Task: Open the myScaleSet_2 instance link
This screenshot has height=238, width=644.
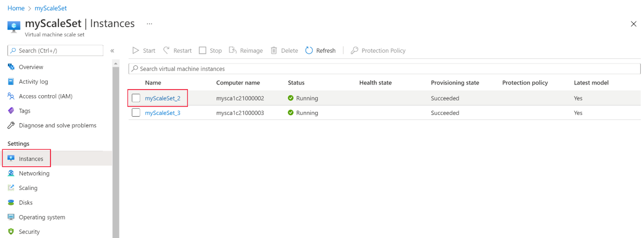Action: [163, 98]
